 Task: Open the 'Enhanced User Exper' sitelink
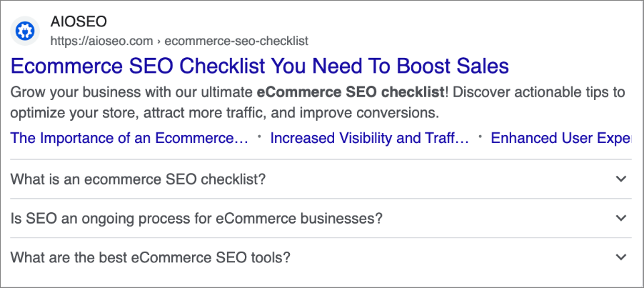tap(561, 138)
